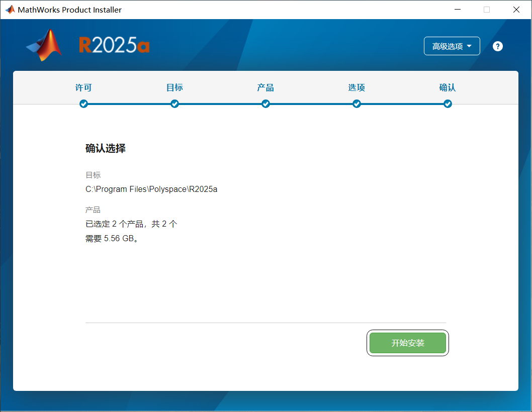Go back to the 选项 step
Viewport: 532px width, 412px height.
[357, 87]
